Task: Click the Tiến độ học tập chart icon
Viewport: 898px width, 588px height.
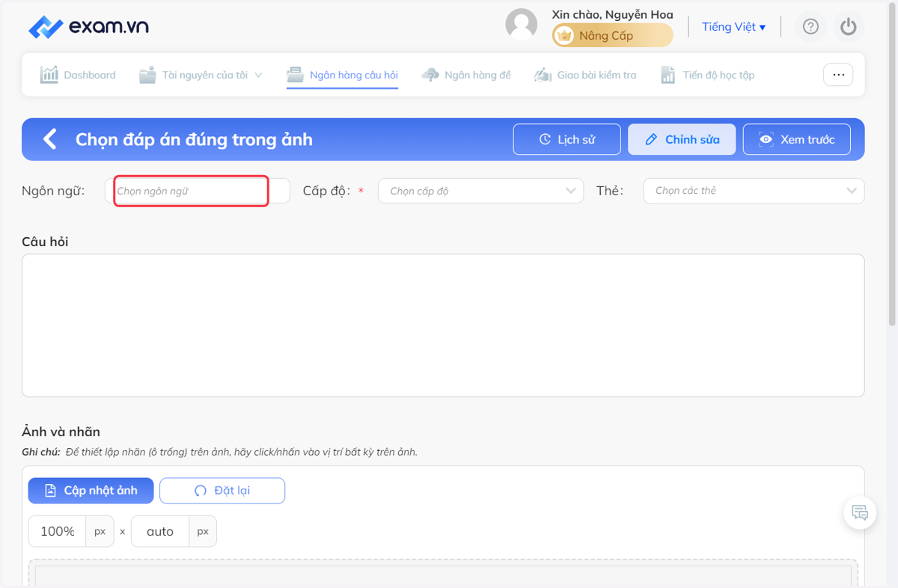Action: pyautogui.click(x=668, y=75)
